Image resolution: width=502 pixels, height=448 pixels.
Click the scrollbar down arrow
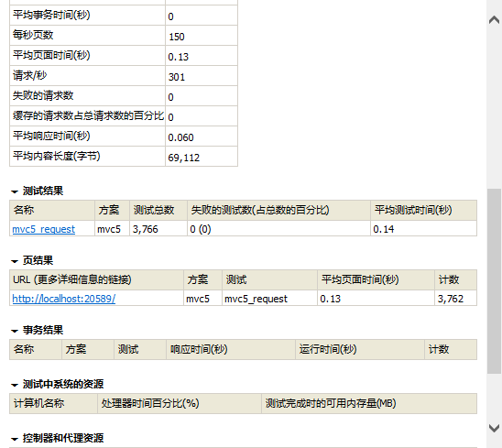[x=494, y=428]
